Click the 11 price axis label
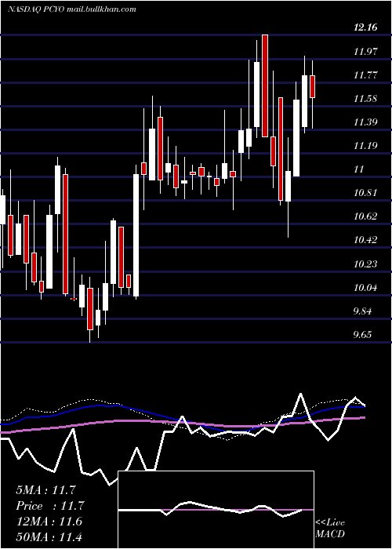392x549 pixels. click(359, 169)
